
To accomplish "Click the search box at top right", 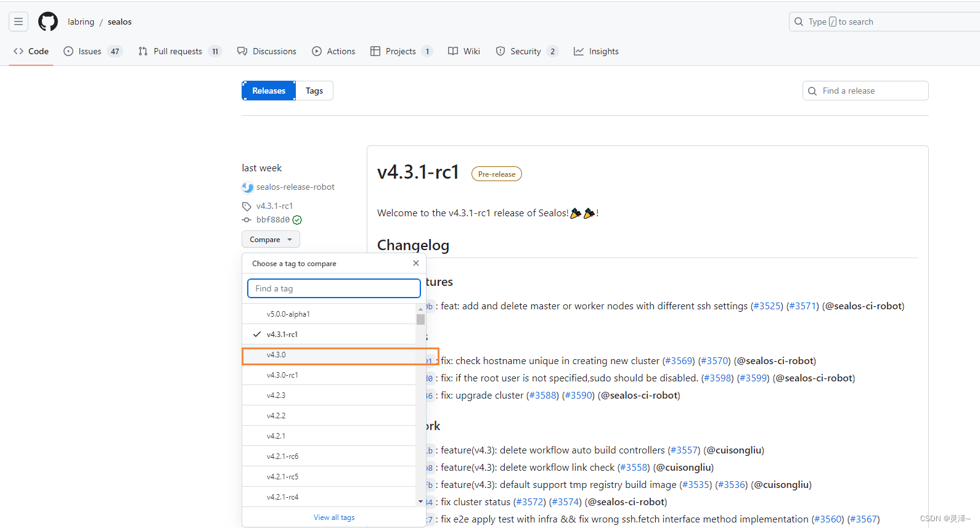I will point(884,22).
